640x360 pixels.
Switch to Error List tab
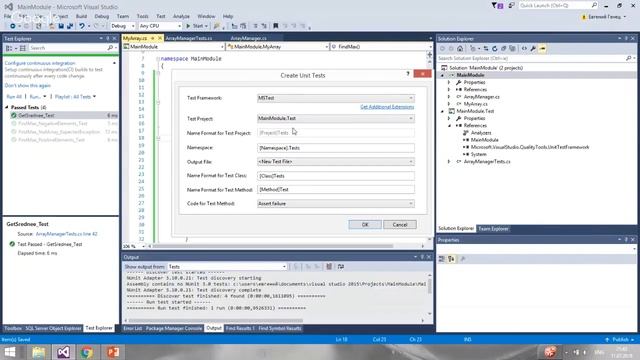[133, 328]
